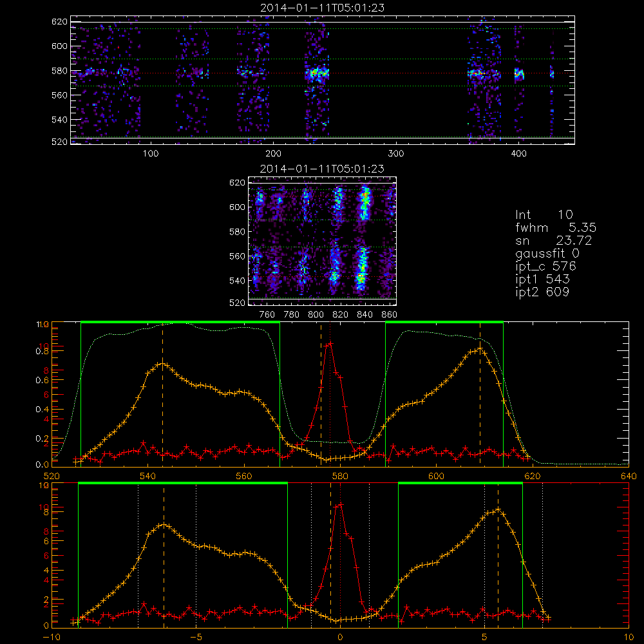Image resolution: width=644 pixels, height=644 pixels.
Task: Click x-axis label 800 in middle panel
Action: coord(316,315)
